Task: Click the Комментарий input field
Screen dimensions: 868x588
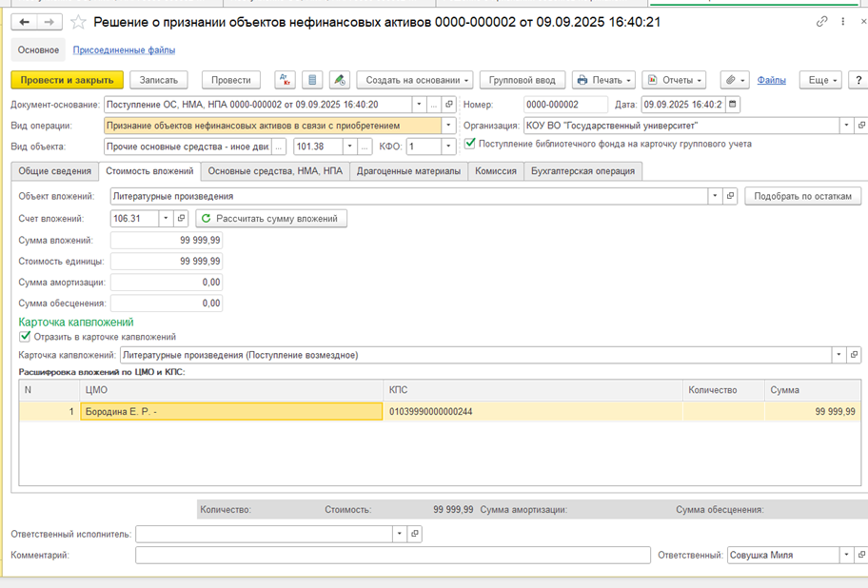Action: tap(392, 555)
